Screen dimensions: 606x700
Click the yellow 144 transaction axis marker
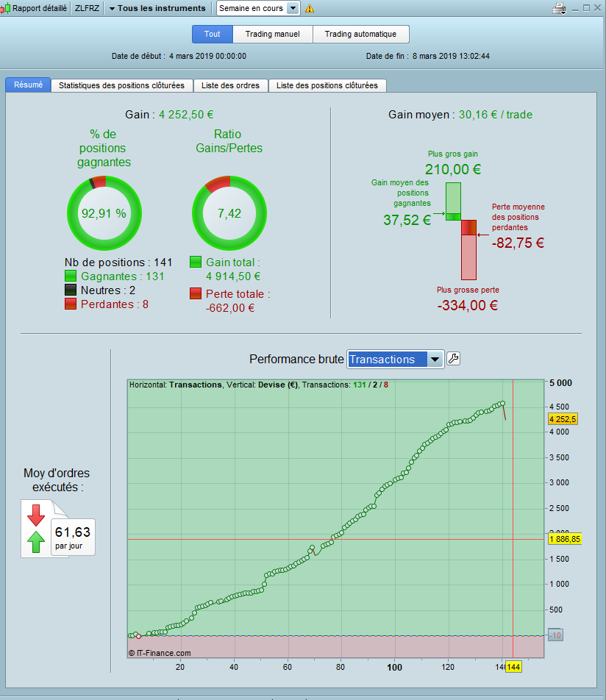pos(513,667)
